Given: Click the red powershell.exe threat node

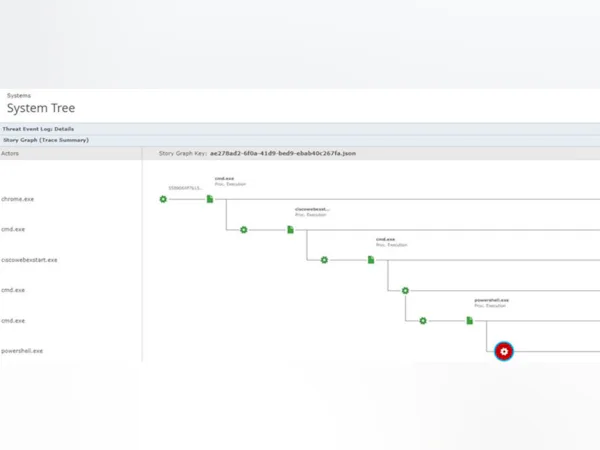Looking at the screenshot, I should (x=504, y=351).
